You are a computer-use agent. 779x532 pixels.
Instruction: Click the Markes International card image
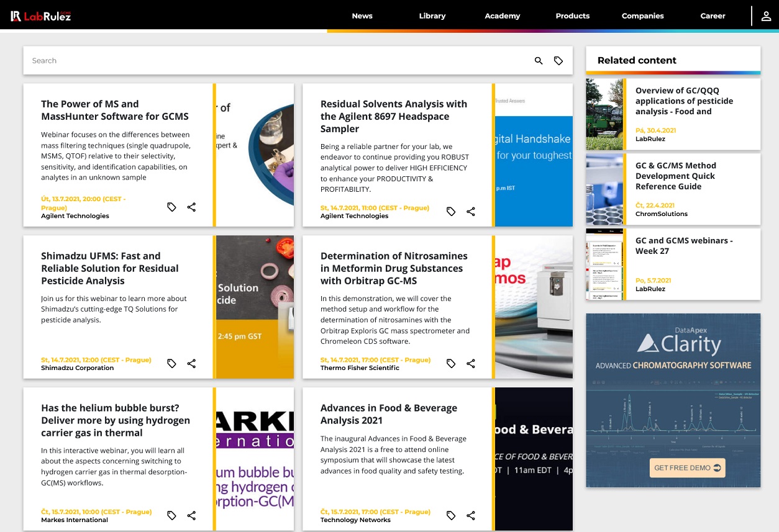[x=255, y=459]
